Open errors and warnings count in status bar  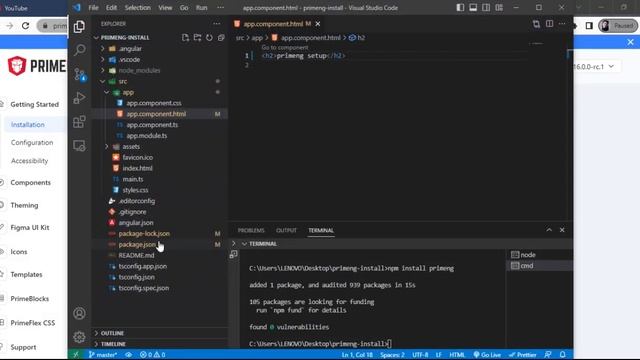152,355
